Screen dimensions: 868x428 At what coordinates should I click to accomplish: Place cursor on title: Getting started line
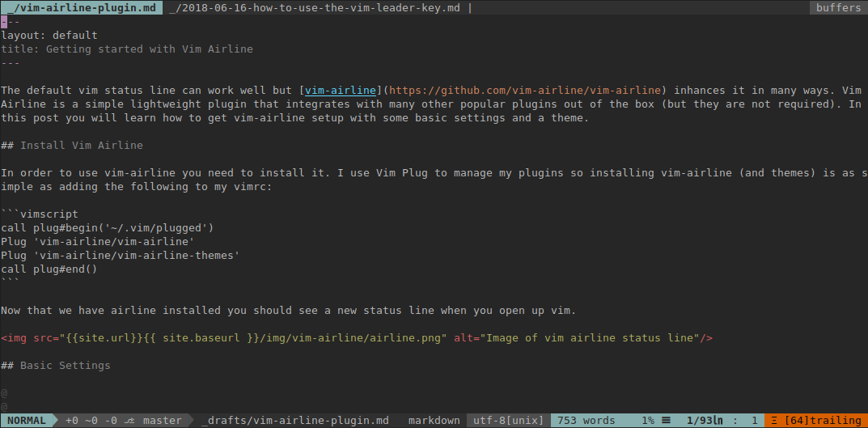pos(127,49)
